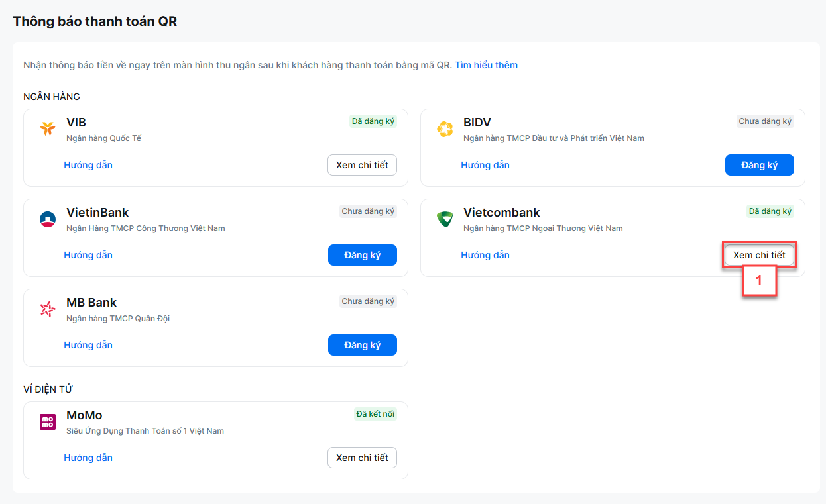Click the MB Bank star logo
Image resolution: width=826 pixels, height=504 pixels.
click(48, 309)
